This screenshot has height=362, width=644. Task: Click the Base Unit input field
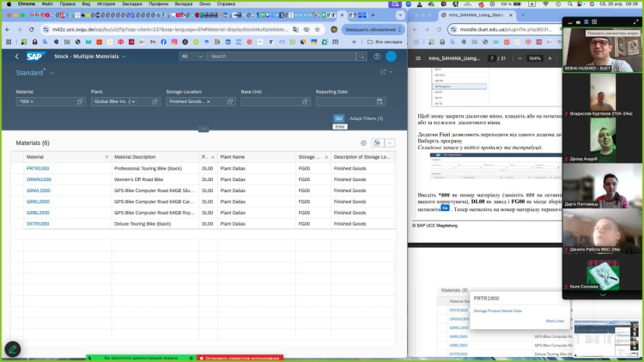271,101
